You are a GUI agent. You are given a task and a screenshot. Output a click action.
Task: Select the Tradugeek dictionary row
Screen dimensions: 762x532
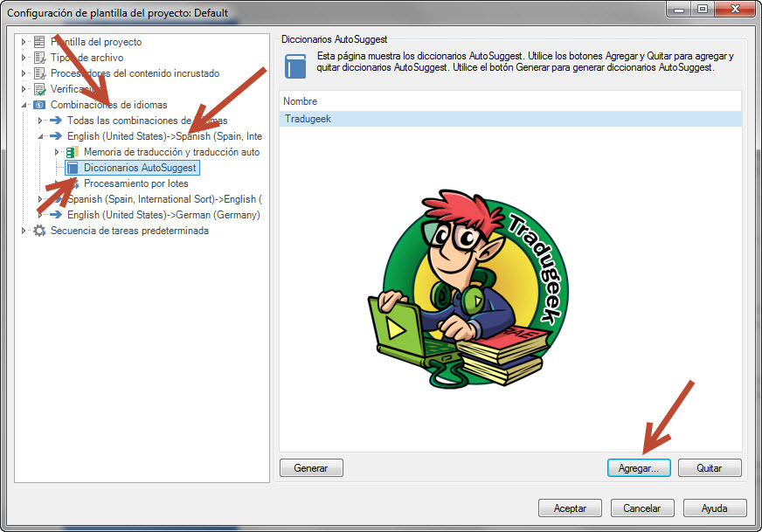(510, 119)
